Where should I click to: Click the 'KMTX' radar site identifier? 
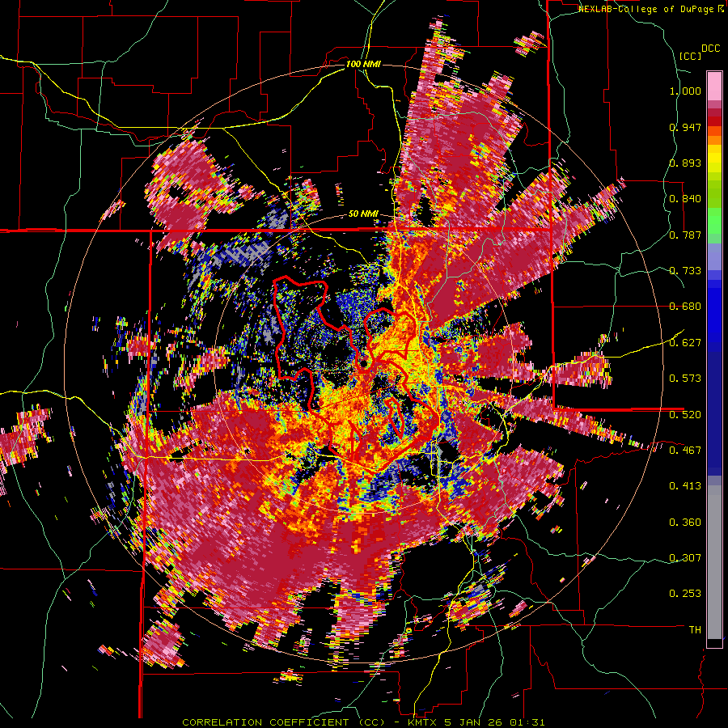tap(422, 722)
